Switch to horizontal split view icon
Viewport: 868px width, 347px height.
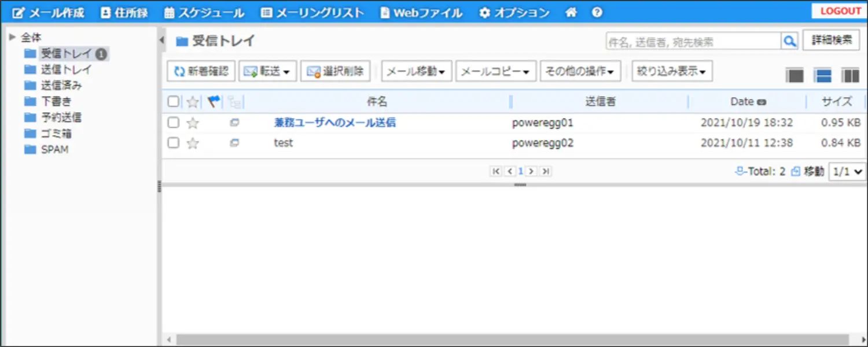(822, 75)
